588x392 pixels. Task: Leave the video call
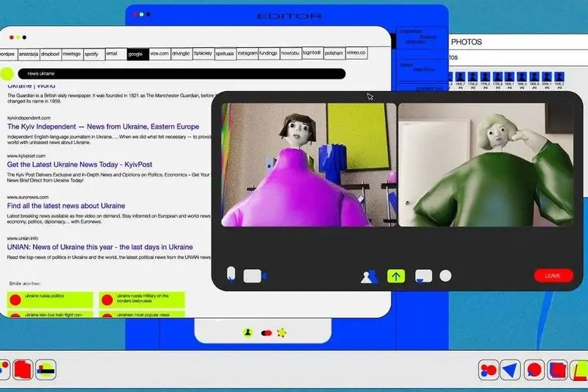coord(553,276)
